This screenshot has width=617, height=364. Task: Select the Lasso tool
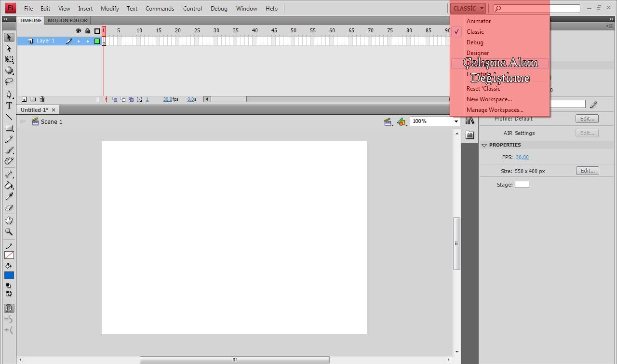tap(9, 81)
